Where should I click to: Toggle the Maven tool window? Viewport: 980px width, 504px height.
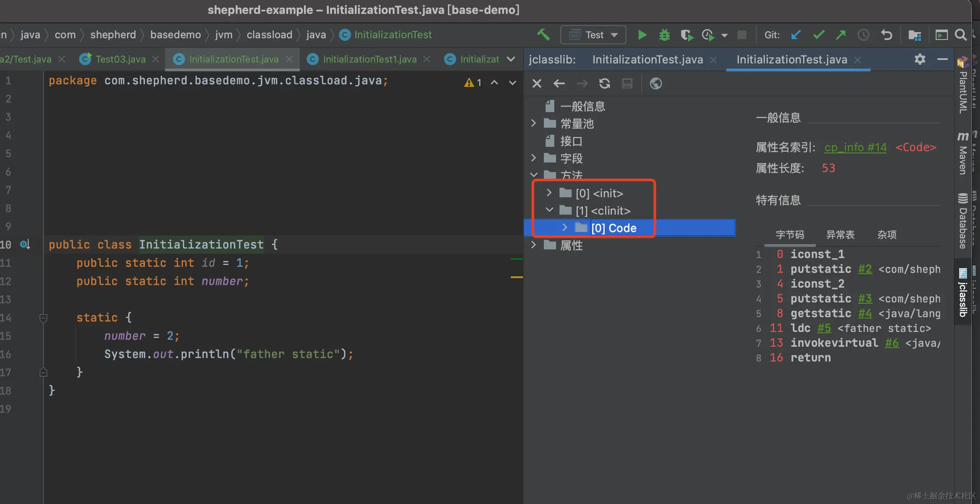pos(963,154)
